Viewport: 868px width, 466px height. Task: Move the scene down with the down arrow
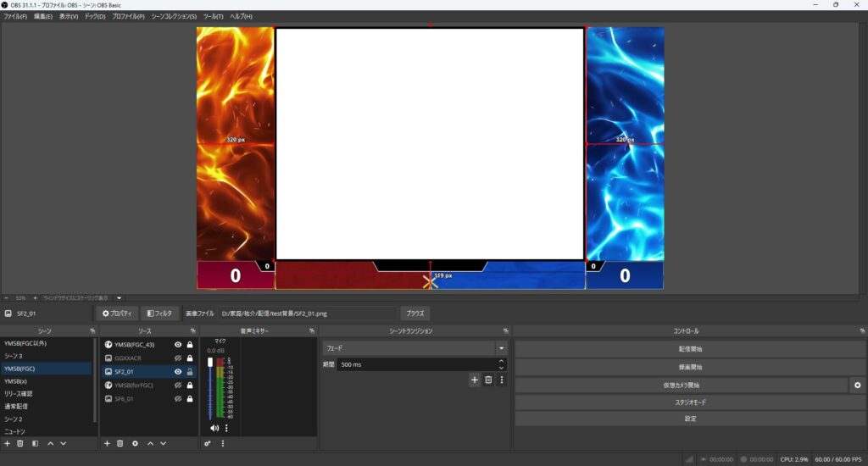coord(63,443)
